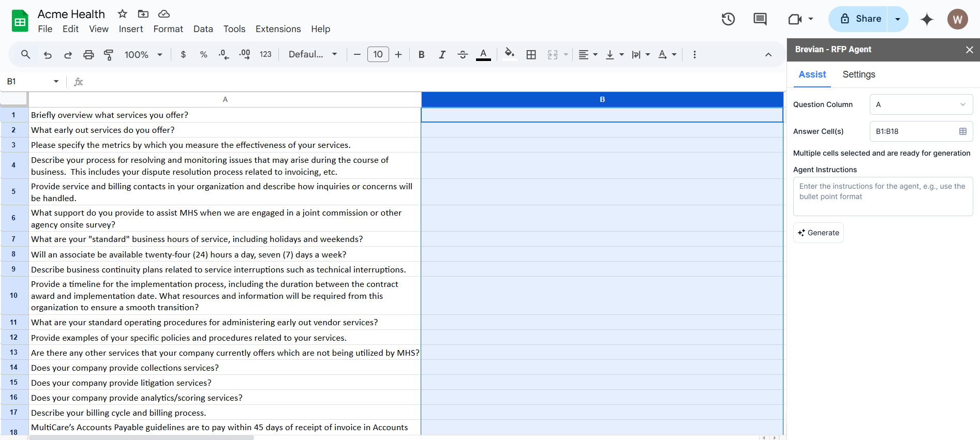Open the text color picker
The image size is (980, 440).
pyautogui.click(x=483, y=54)
